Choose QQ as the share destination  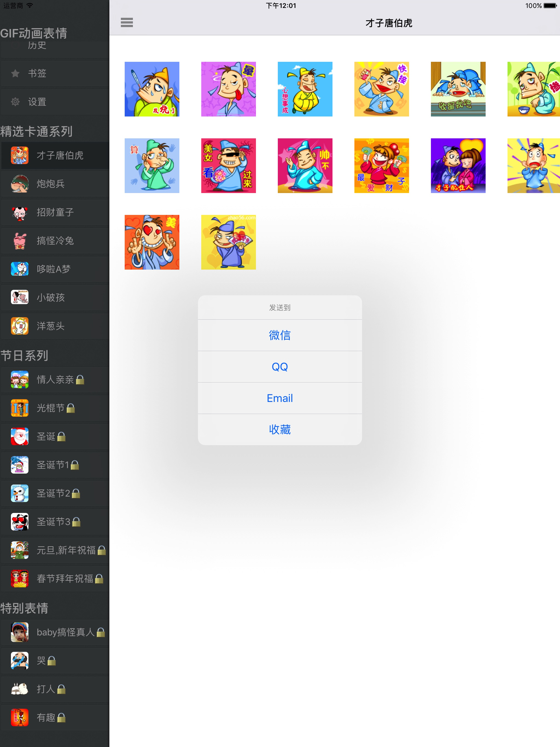[280, 366]
